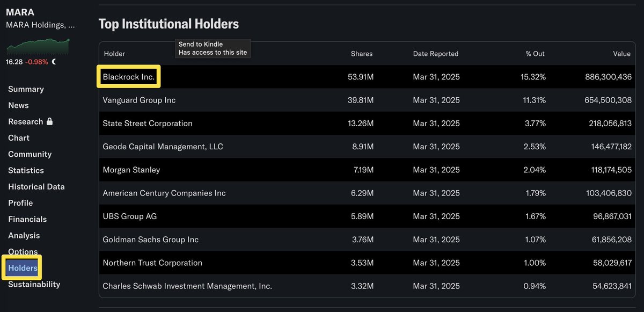Click the 118,174,505 value cell

[609, 170]
